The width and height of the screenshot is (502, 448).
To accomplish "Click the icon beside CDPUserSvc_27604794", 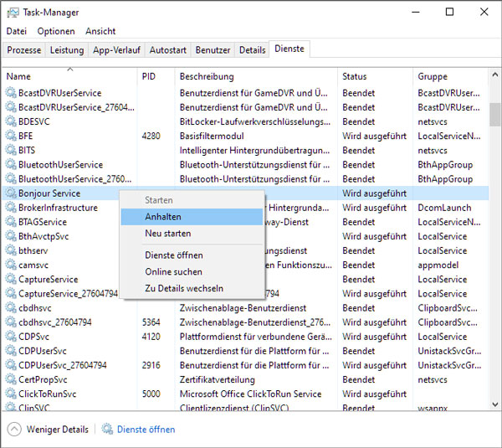I will click(x=11, y=365).
